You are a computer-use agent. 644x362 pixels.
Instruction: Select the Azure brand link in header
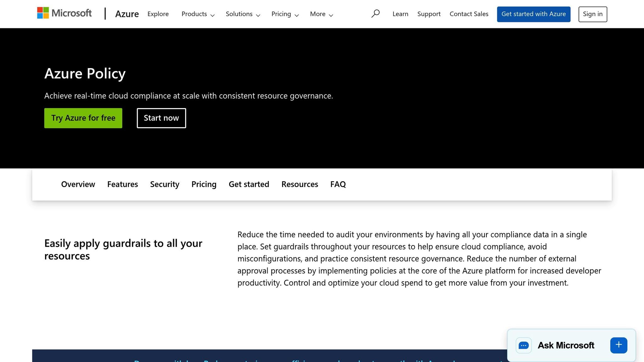tap(127, 14)
